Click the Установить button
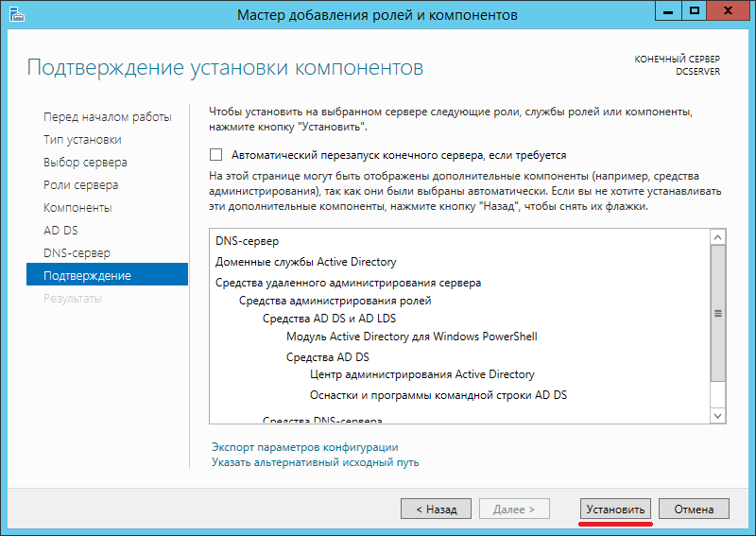The width and height of the screenshot is (756, 536). [x=615, y=509]
